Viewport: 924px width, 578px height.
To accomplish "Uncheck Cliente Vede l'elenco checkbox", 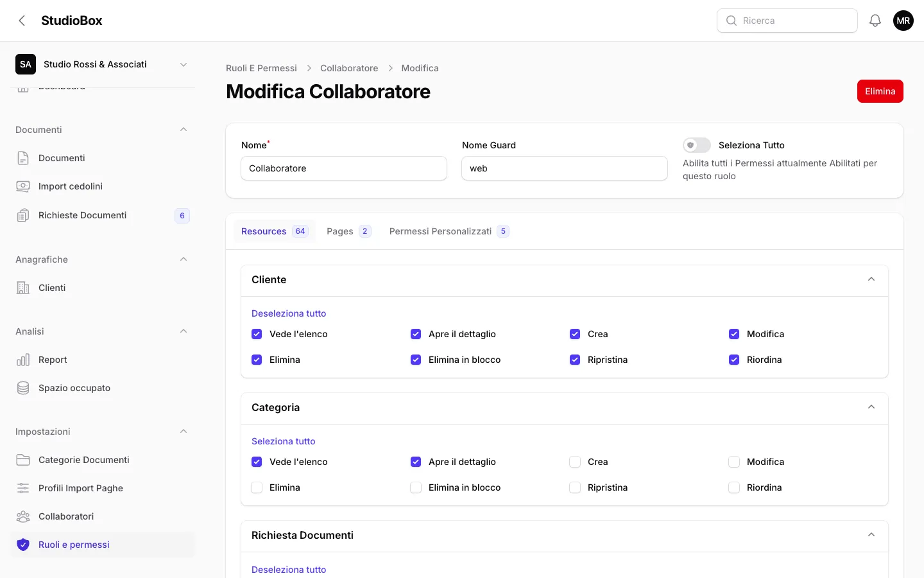I will 257,334.
